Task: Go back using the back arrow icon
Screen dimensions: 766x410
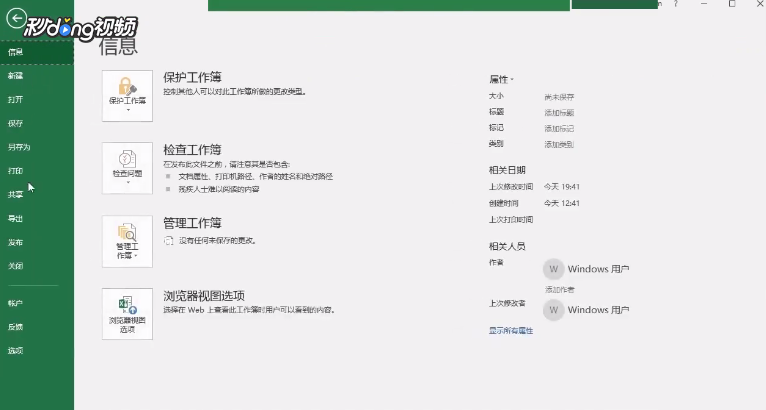Action: (x=16, y=19)
